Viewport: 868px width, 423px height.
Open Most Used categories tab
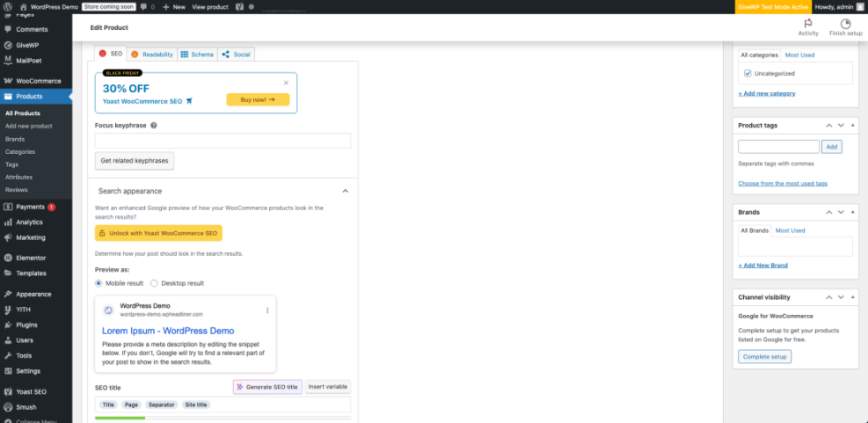pyautogui.click(x=799, y=55)
